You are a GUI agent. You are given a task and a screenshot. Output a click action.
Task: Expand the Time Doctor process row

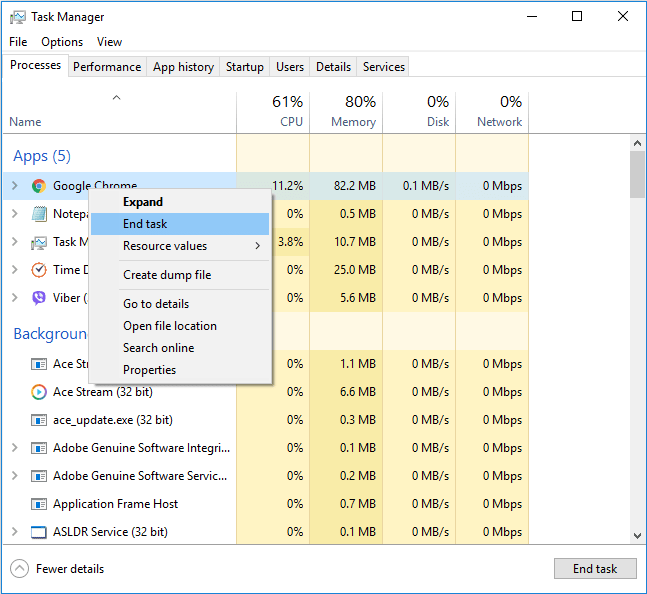click(15, 270)
